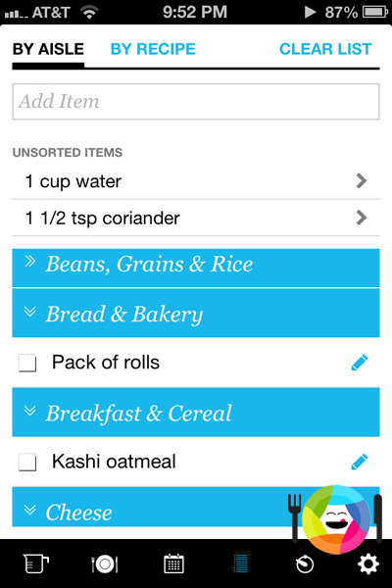Image resolution: width=392 pixels, height=588 pixels.
Task: Edit Pack of rolls with pencil icon
Action: [x=360, y=363]
